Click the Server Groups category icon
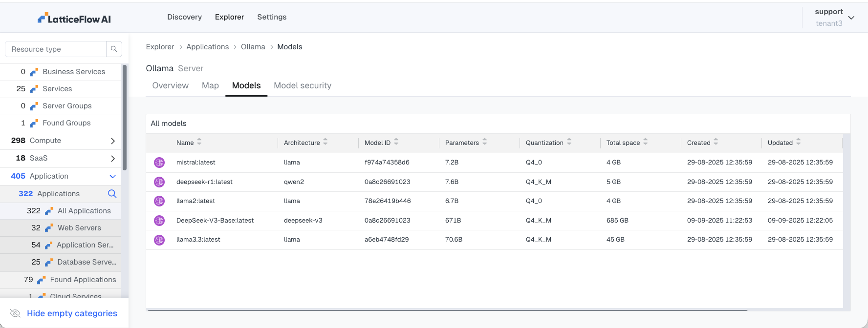The height and width of the screenshot is (328, 868). coord(34,106)
